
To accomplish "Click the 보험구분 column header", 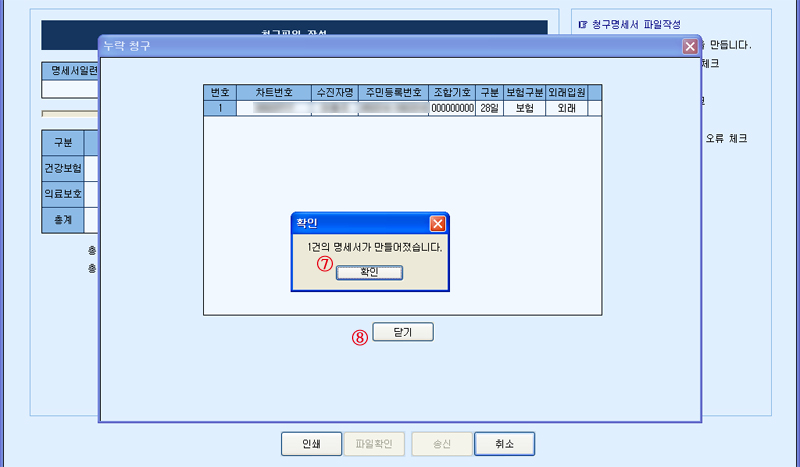I will [x=524, y=92].
